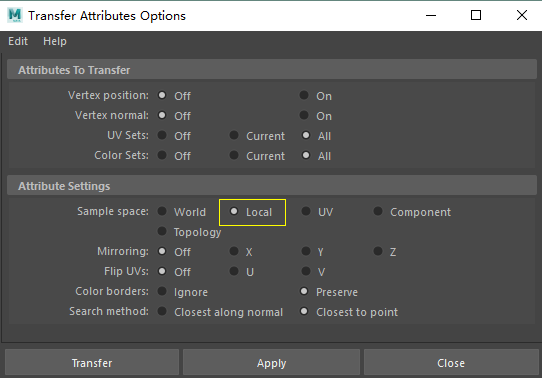Choose Topology sample space
This screenshot has height=378, width=542.
(162, 231)
